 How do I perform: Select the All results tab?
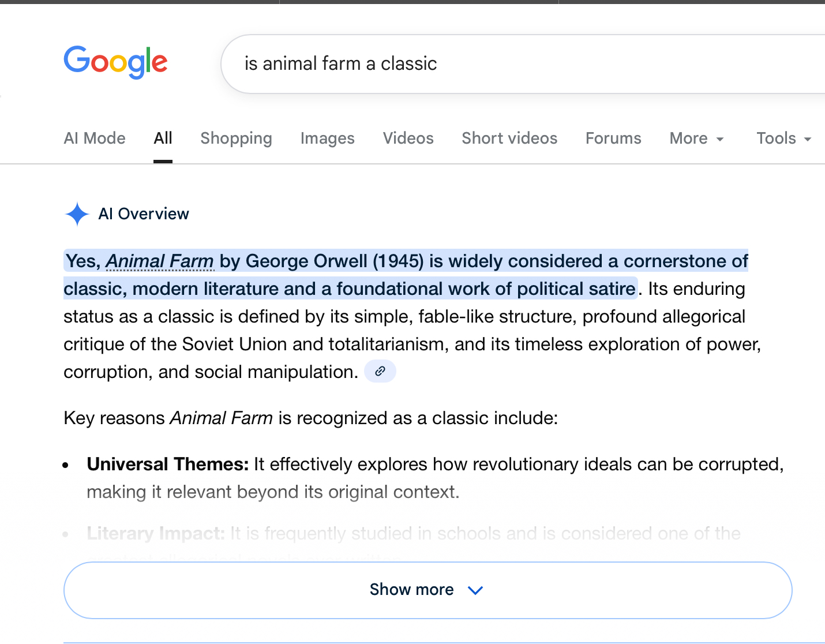pos(163,138)
